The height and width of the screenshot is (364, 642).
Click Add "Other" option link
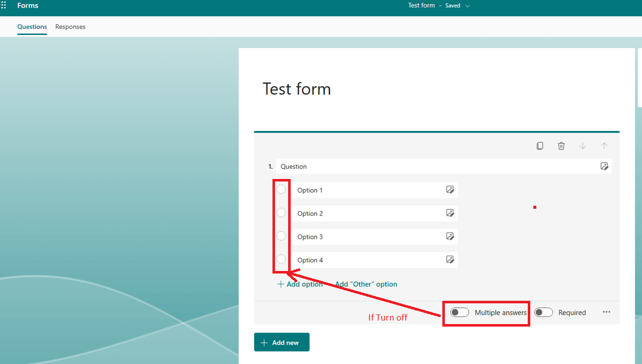coord(365,284)
